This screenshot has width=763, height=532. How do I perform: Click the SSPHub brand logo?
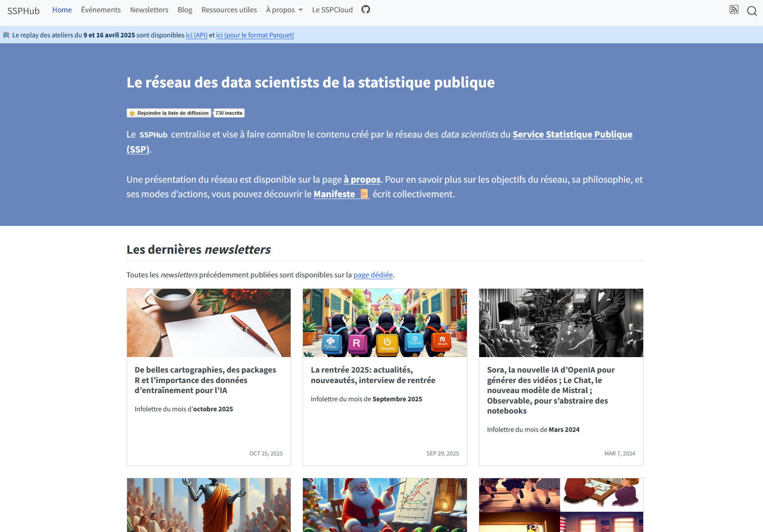(24, 10)
